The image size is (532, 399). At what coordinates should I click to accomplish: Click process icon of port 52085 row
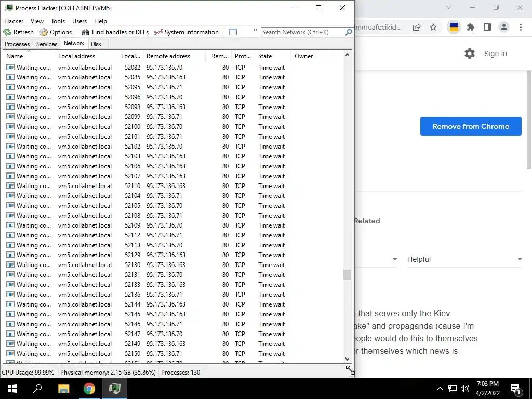tap(10, 77)
